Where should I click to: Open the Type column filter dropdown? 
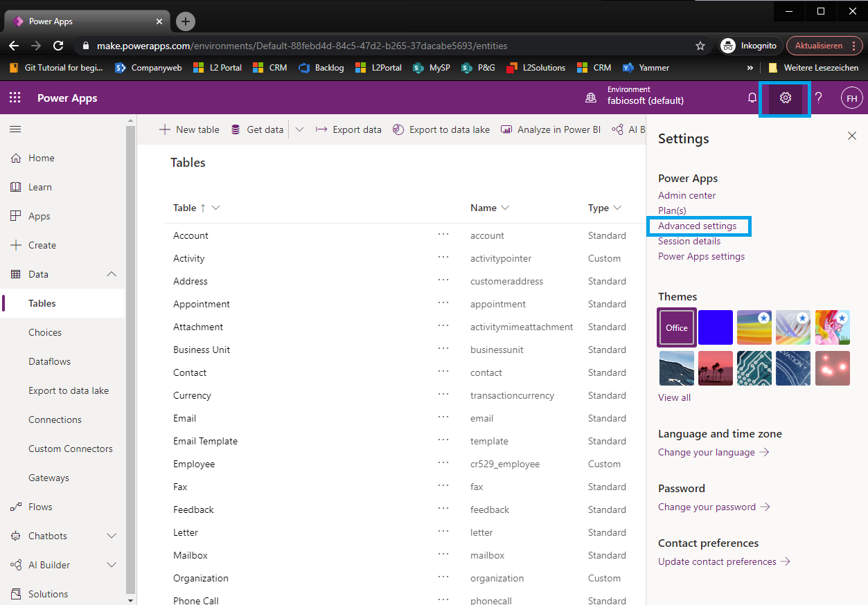click(x=617, y=208)
